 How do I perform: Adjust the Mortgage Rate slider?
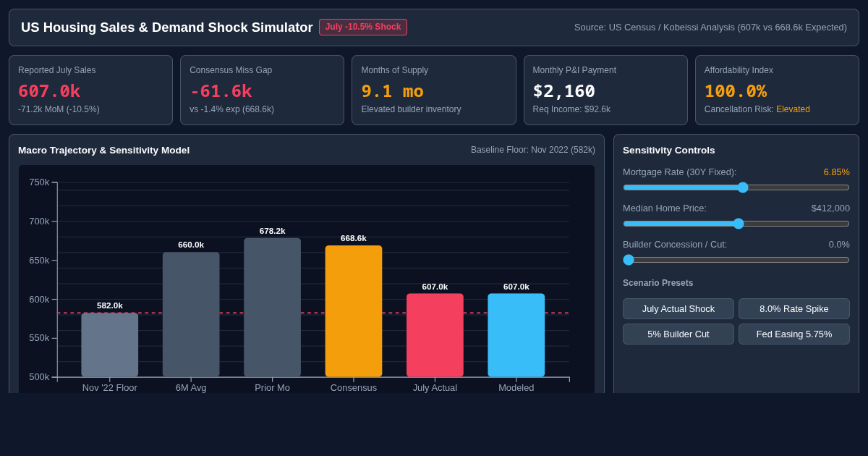tap(736, 187)
